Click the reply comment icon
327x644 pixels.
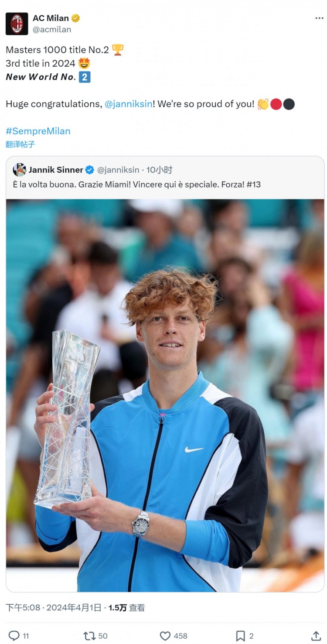click(x=14, y=636)
